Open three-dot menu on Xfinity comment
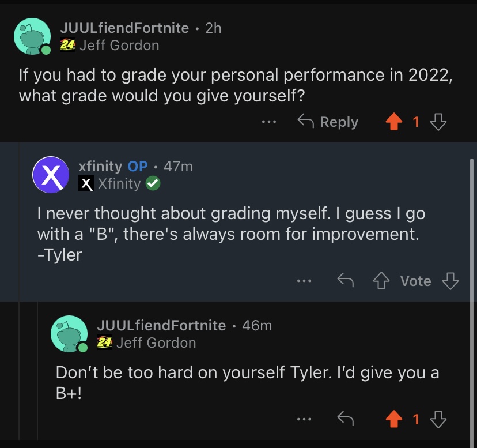477x448 pixels. click(x=304, y=281)
